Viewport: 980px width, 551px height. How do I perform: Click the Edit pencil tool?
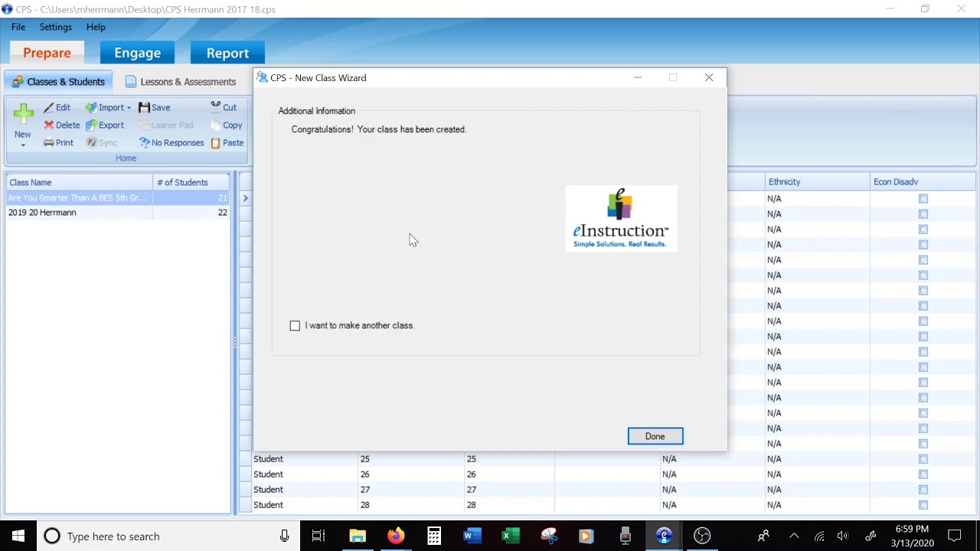pyautogui.click(x=57, y=108)
